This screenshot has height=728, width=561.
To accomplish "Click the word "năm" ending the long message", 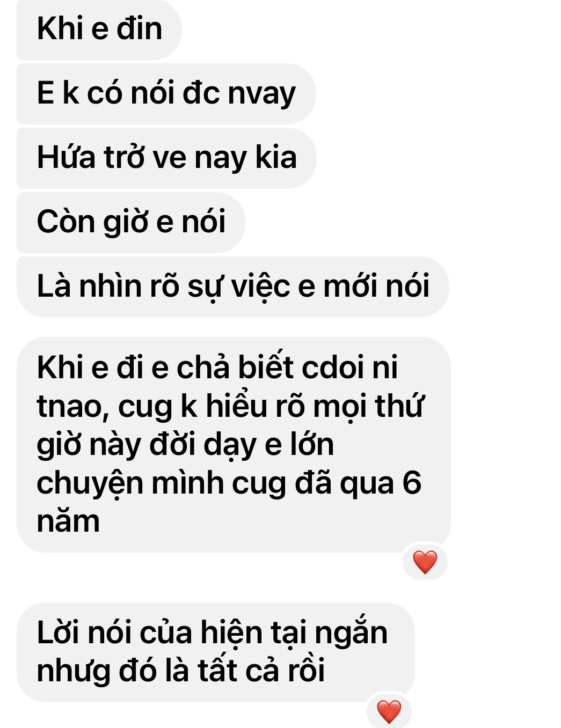I will pyautogui.click(x=68, y=522).
